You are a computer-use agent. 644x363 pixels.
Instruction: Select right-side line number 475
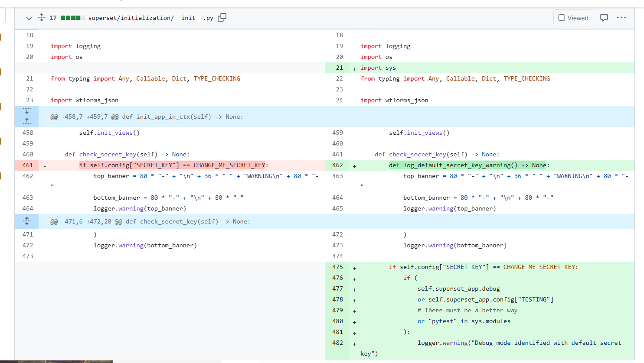[337, 267]
